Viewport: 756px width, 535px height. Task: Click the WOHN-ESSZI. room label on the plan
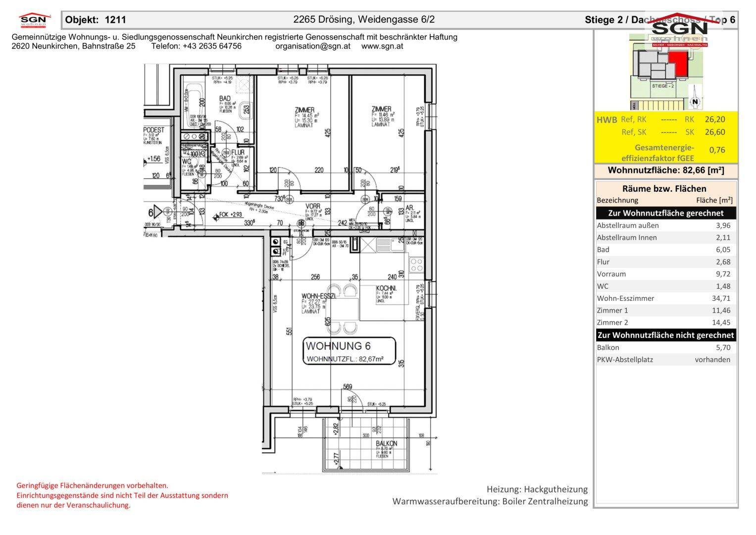tap(319, 296)
